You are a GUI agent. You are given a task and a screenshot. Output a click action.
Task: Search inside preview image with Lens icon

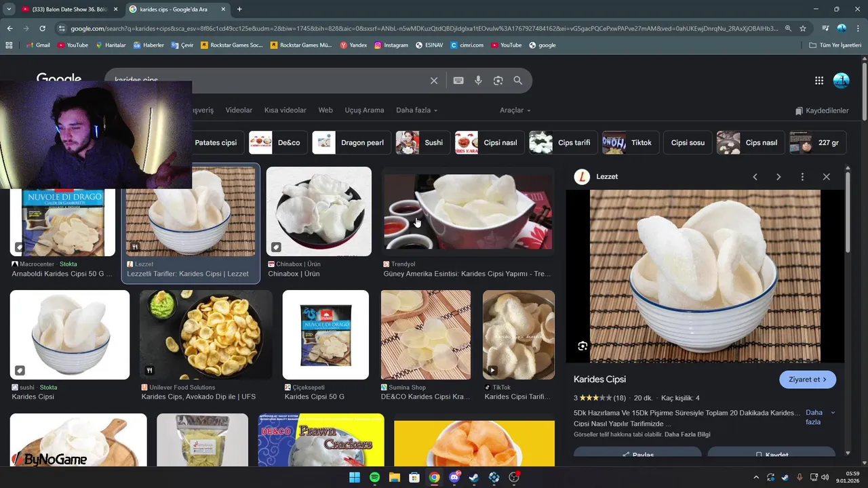[x=583, y=346]
